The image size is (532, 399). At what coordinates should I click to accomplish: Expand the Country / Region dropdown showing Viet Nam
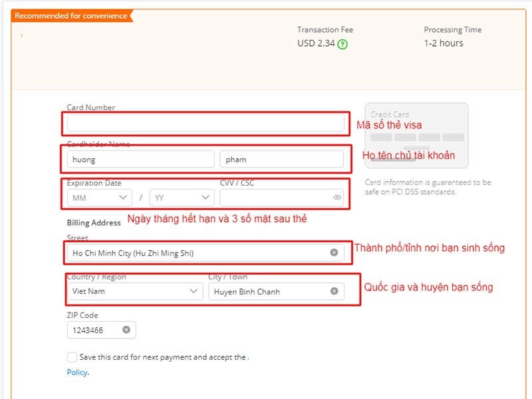coord(135,291)
